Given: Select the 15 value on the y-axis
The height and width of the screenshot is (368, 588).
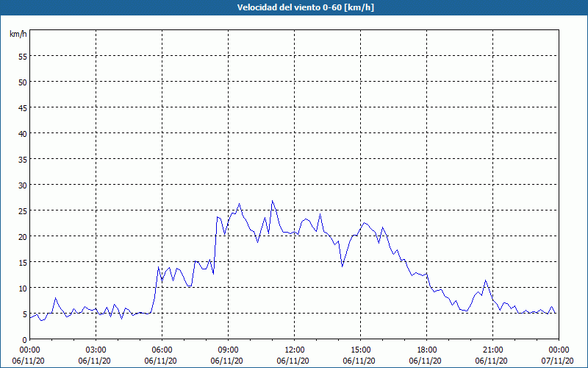Looking at the screenshot, I should point(23,262).
